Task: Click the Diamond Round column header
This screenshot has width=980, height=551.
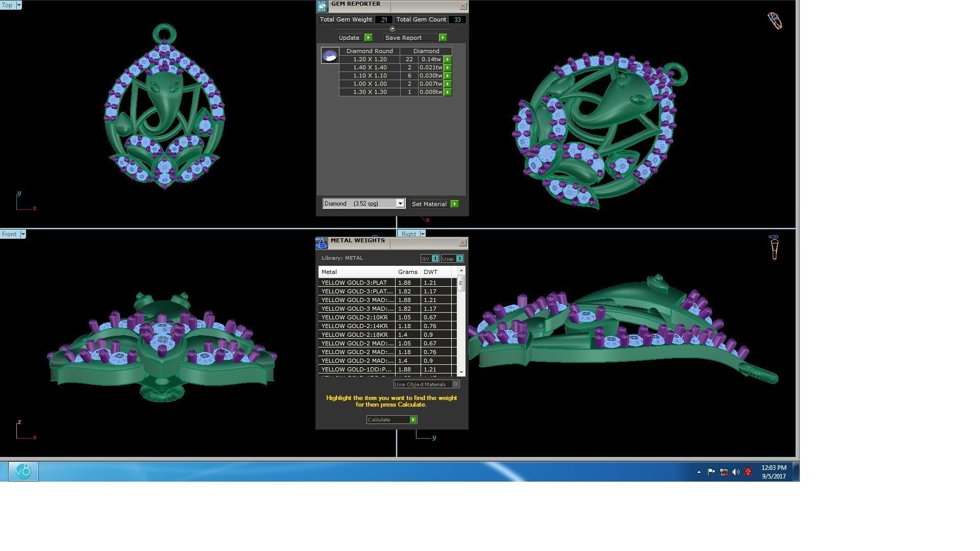Action: coord(370,51)
